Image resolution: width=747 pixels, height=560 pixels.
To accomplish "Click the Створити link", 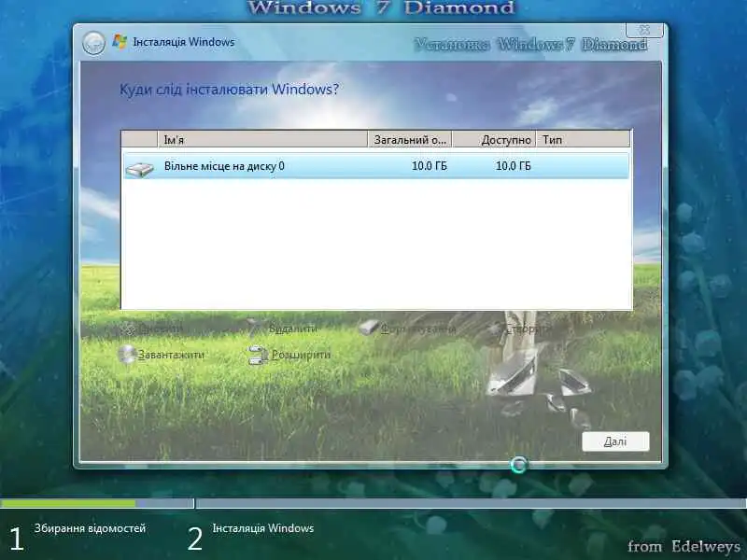I will (x=528, y=329).
